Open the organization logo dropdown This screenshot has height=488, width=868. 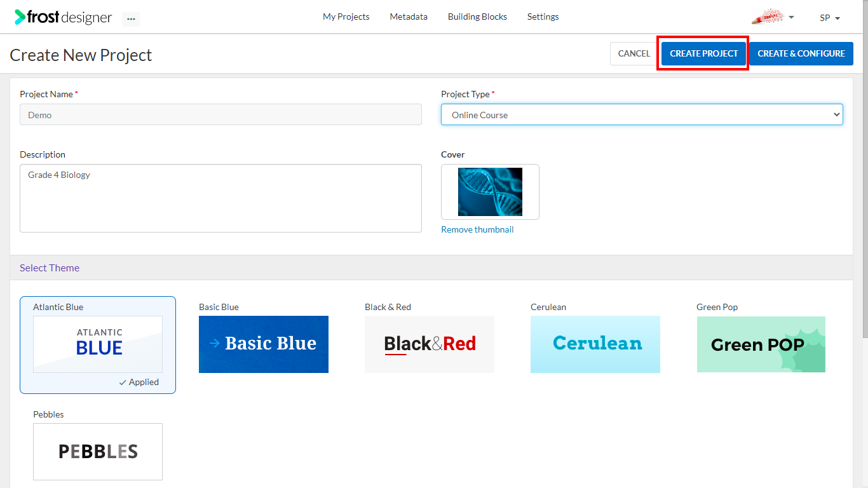773,17
